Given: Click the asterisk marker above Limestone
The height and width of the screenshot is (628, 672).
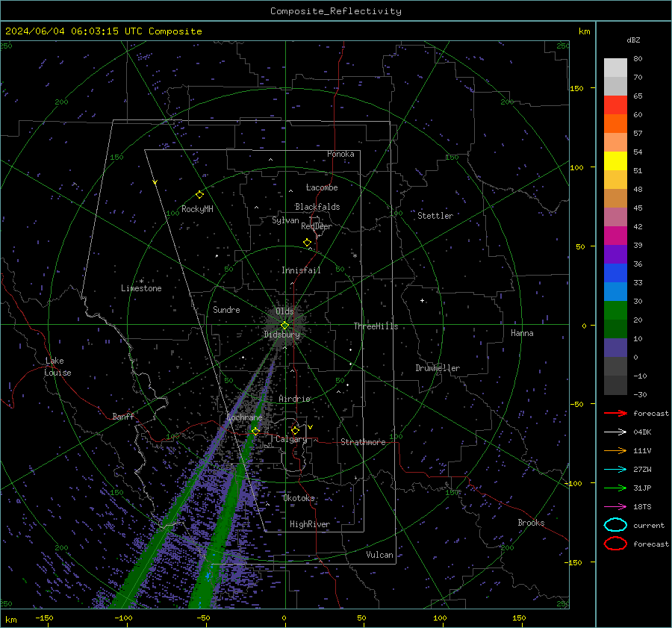Looking at the screenshot, I should point(141,282).
